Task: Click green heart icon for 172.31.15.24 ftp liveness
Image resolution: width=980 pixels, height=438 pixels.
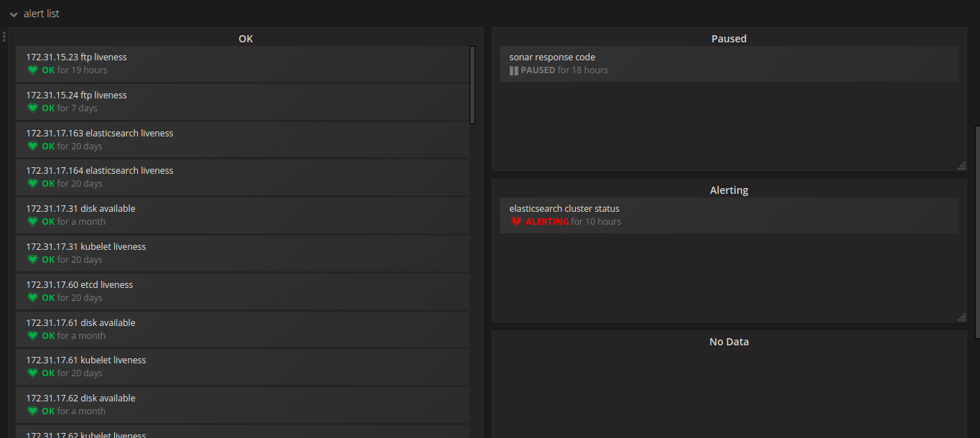Action: 32,108
